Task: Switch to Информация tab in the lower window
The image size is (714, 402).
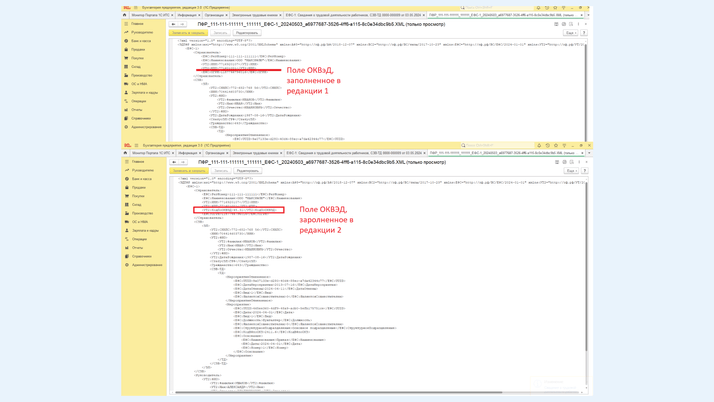Action: [188, 154]
